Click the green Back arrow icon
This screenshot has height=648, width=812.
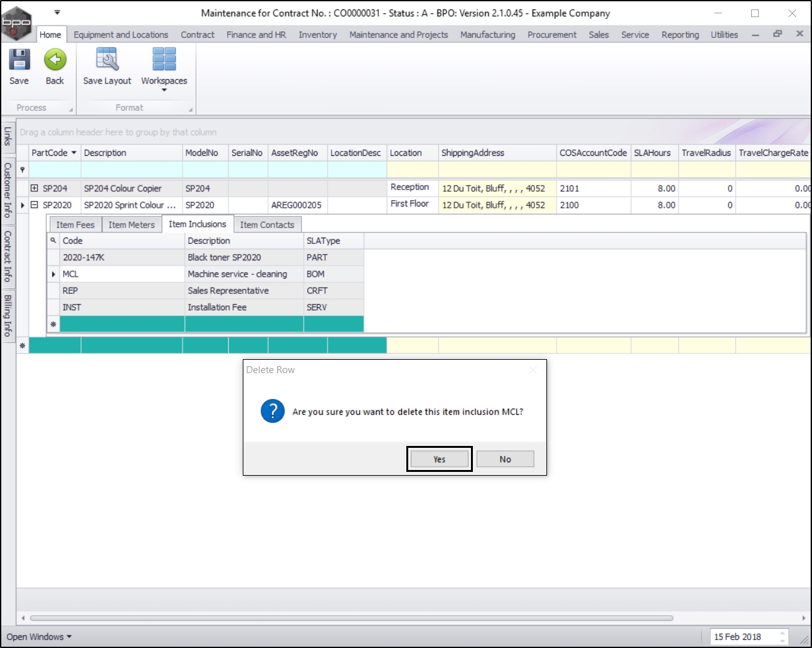(55, 60)
